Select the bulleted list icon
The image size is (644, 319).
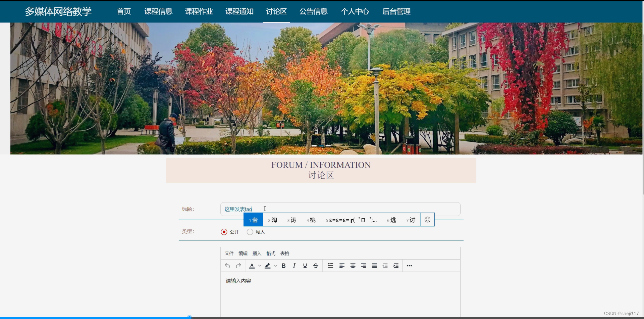(x=330, y=265)
